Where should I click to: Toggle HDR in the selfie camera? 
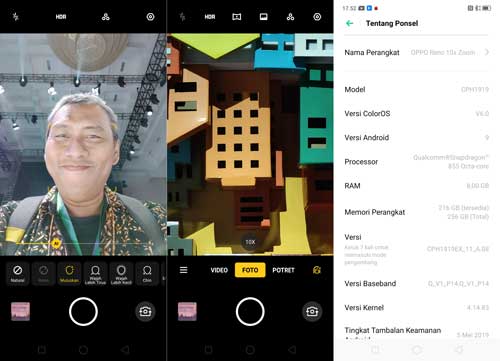pyautogui.click(x=61, y=17)
